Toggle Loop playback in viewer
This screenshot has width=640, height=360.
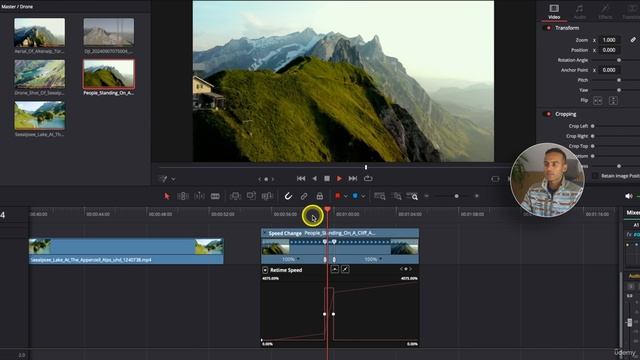368,178
